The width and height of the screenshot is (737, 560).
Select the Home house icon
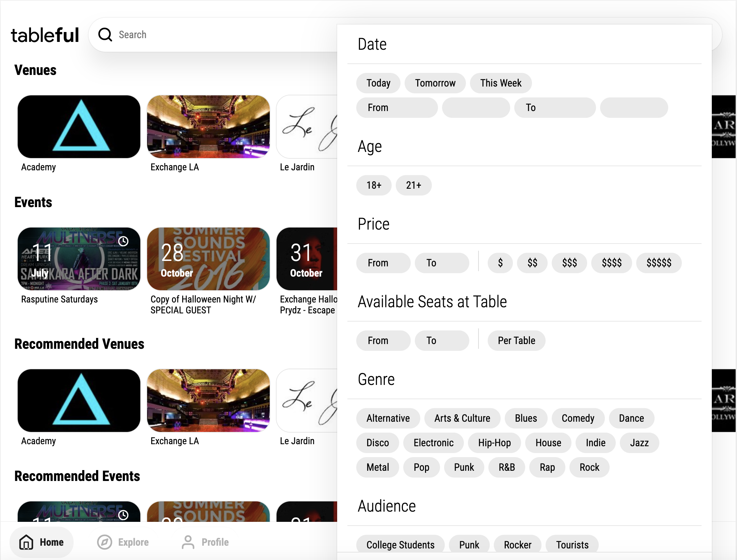click(26, 542)
